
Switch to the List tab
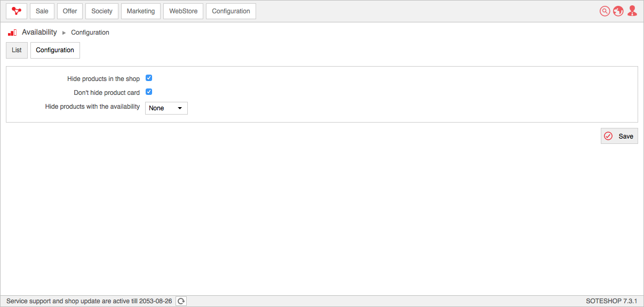click(17, 50)
